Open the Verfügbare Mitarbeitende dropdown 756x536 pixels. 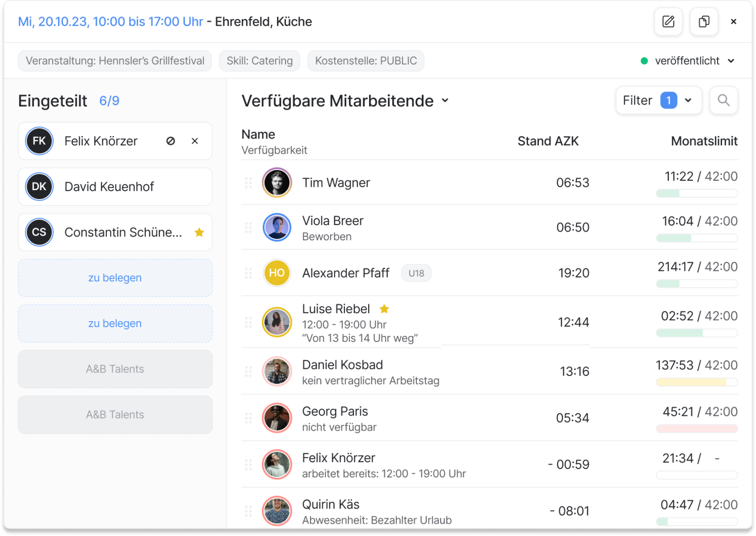pos(445,100)
